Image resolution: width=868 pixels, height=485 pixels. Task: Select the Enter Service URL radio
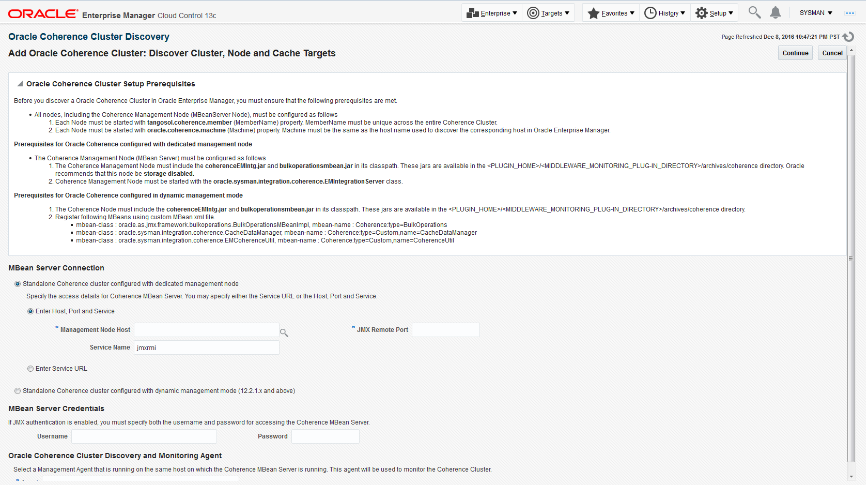[x=30, y=369]
